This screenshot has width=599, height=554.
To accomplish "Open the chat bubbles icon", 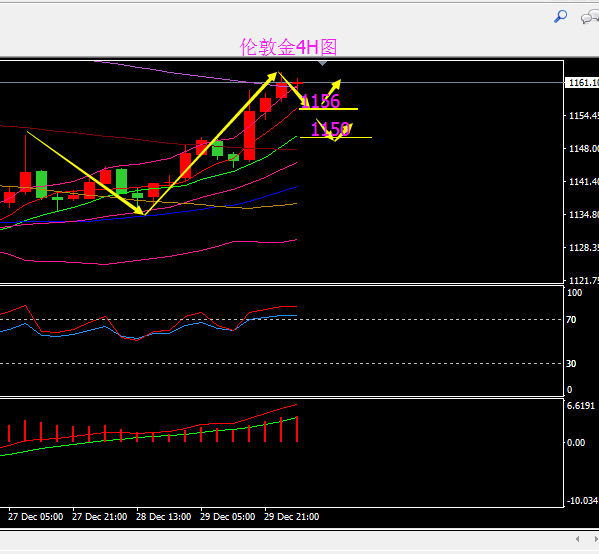I will click(x=590, y=17).
